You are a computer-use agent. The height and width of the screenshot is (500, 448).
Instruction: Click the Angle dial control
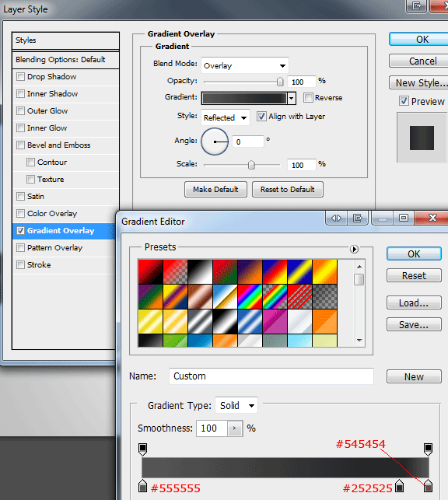(x=215, y=142)
